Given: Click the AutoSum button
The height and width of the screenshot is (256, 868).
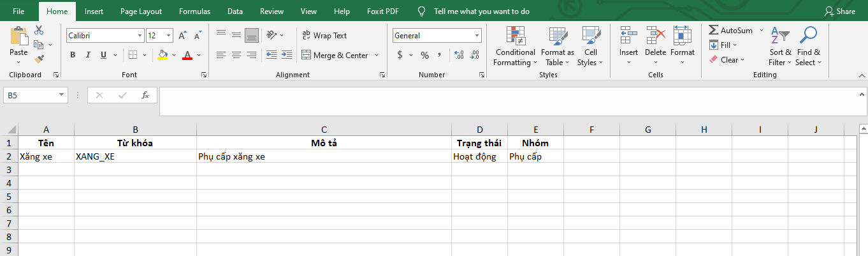Looking at the screenshot, I should tap(730, 31).
